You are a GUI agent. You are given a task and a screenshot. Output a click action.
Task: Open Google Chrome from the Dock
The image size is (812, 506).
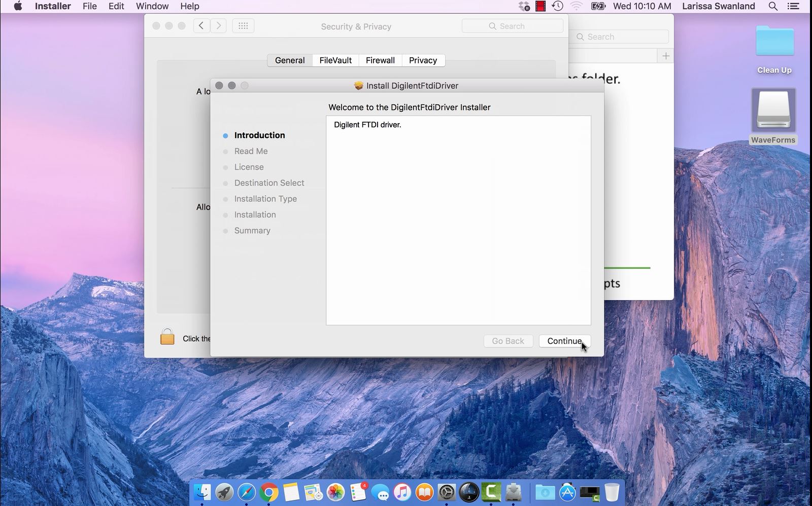click(x=269, y=492)
